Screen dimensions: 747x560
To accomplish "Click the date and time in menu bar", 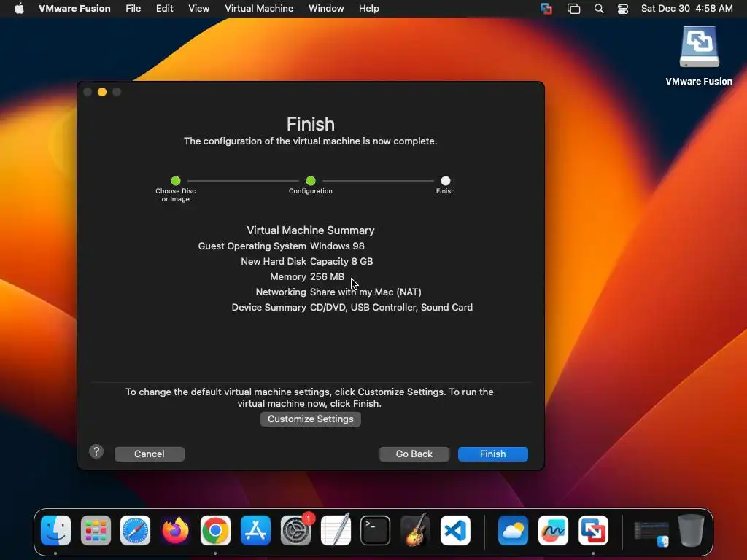I will point(686,8).
